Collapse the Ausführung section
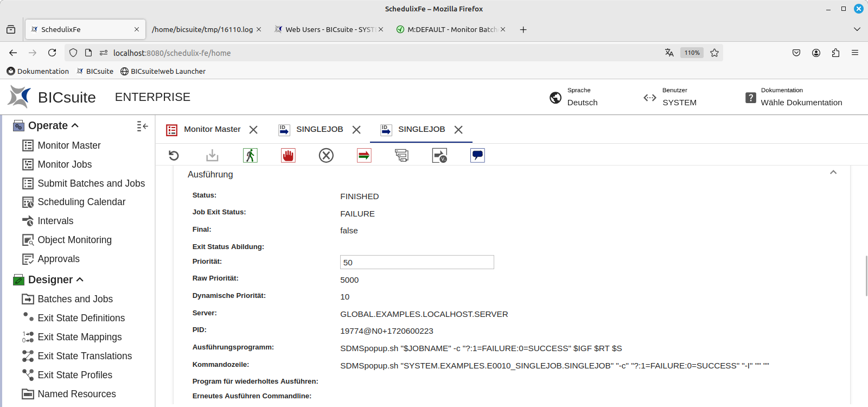The height and width of the screenshot is (407, 868). coord(833,173)
